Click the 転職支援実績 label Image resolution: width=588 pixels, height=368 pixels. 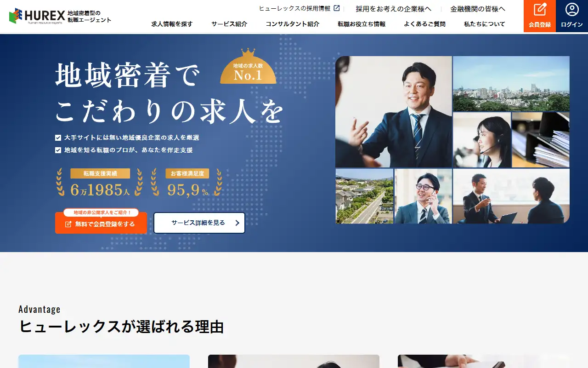point(100,173)
